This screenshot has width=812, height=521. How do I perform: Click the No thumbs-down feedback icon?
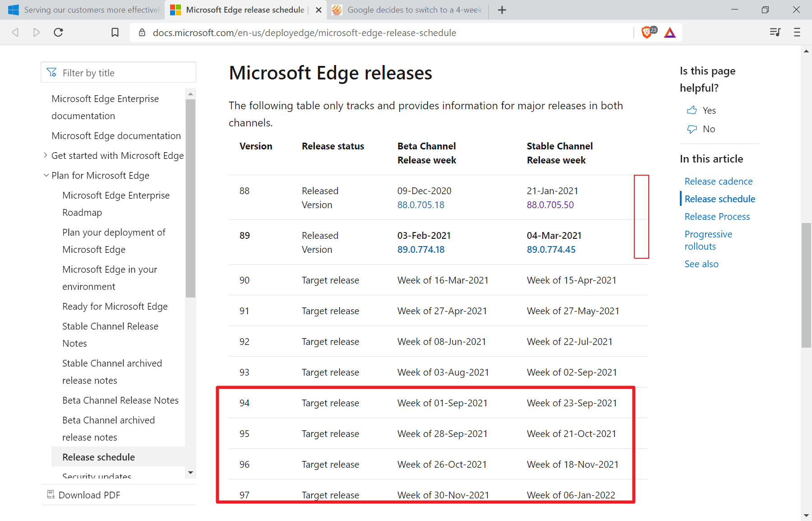tap(692, 129)
